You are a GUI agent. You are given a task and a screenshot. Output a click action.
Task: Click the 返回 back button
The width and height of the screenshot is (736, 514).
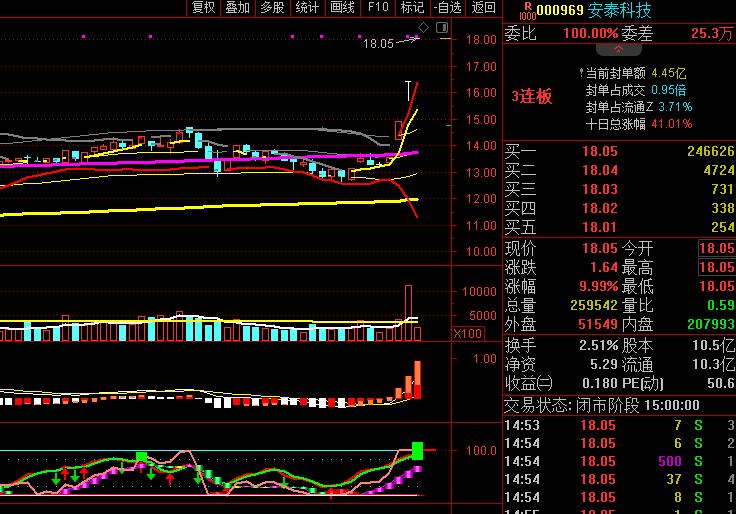click(x=483, y=8)
